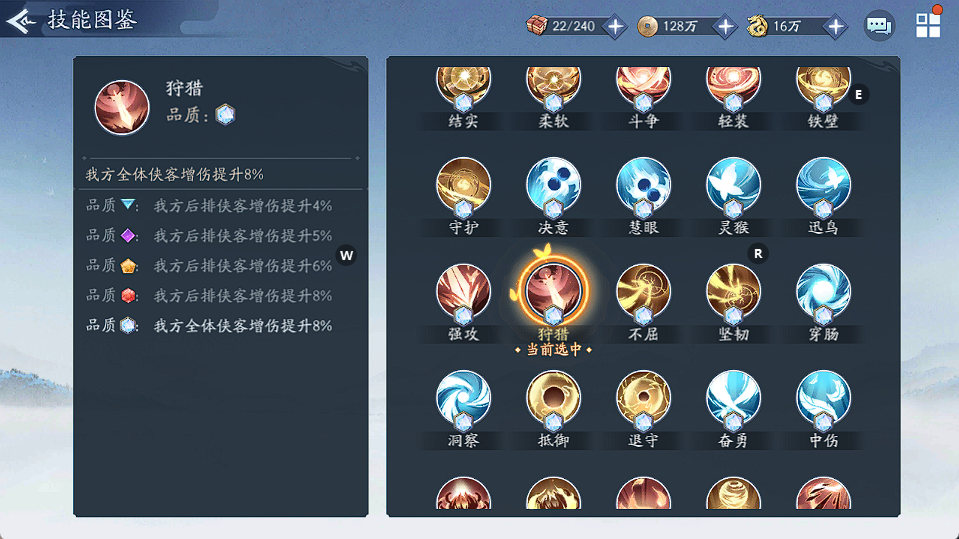Screen dimensions: 959x539
Task: Open the 洞察 skill icon
Action: (x=463, y=399)
